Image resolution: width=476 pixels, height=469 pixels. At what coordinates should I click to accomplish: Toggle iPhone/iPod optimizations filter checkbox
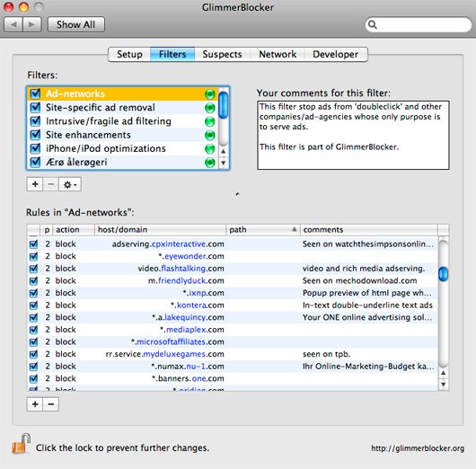point(35,148)
